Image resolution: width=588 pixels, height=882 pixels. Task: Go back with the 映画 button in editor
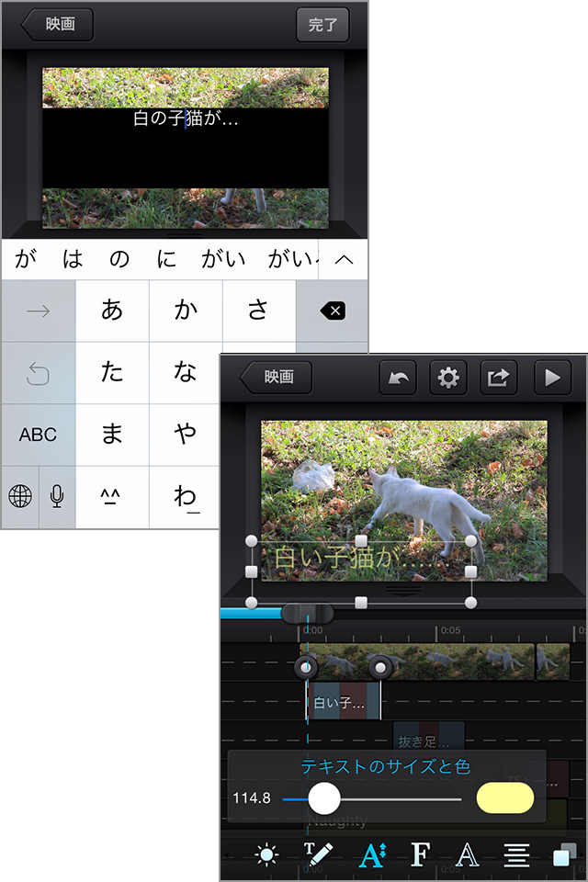coord(277,377)
